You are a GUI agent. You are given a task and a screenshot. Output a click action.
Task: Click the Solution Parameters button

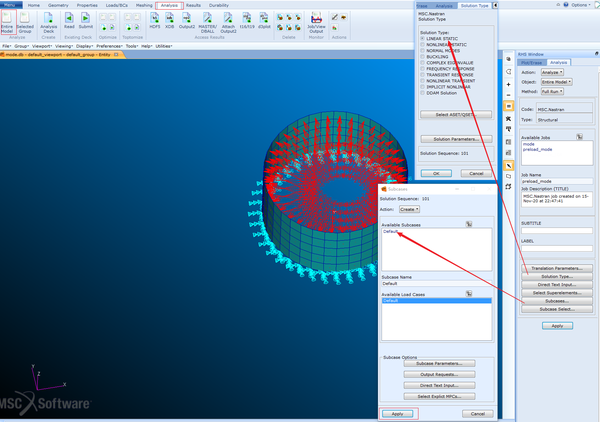pos(456,139)
